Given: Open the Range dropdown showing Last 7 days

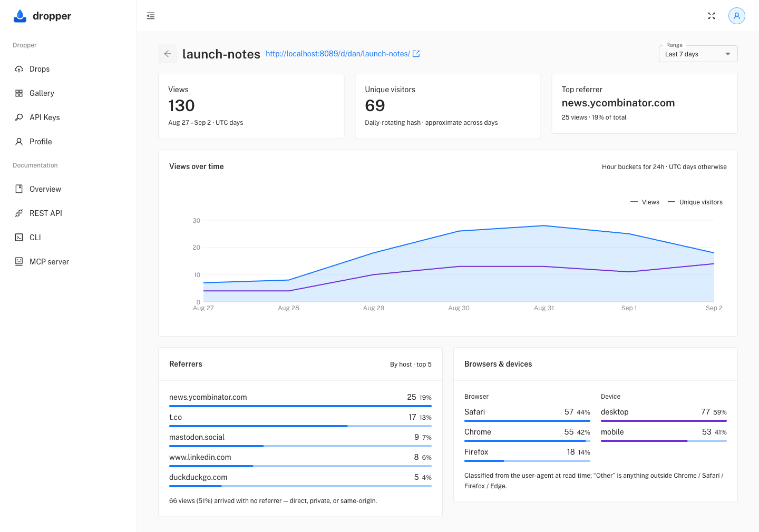Looking at the screenshot, I should click(698, 54).
